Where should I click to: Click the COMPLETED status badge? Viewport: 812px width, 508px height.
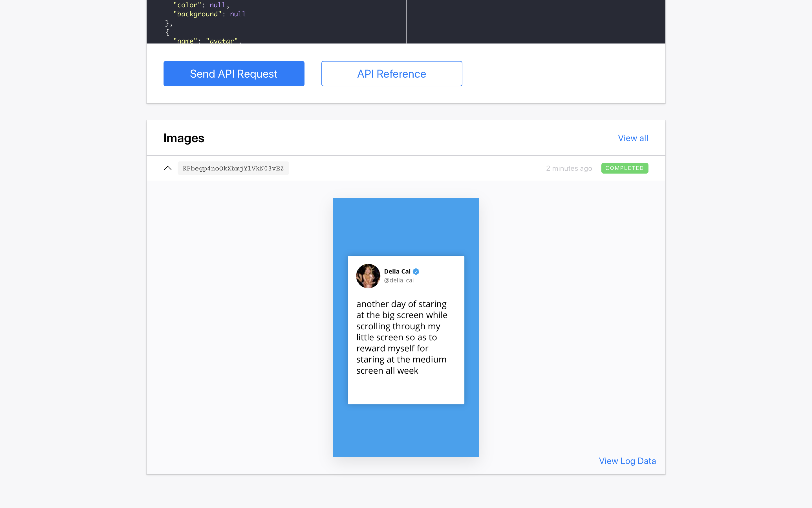click(x=625, y=168)
